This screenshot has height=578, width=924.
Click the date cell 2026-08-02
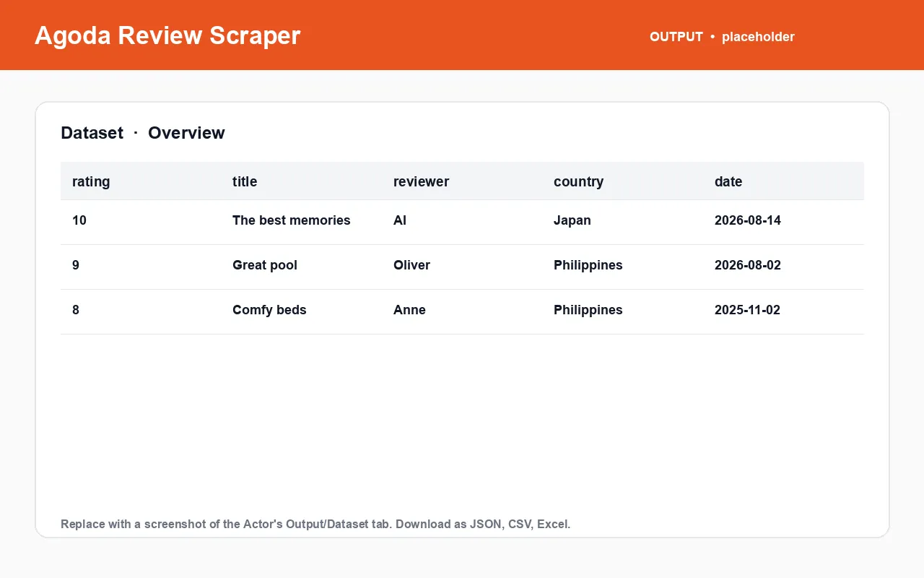[x=748, y=265]
